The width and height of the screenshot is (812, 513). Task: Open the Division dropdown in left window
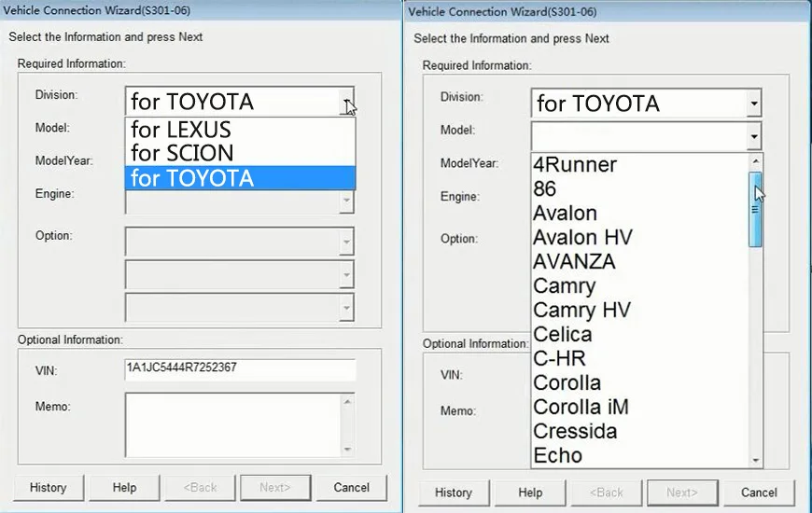point(346,102)
